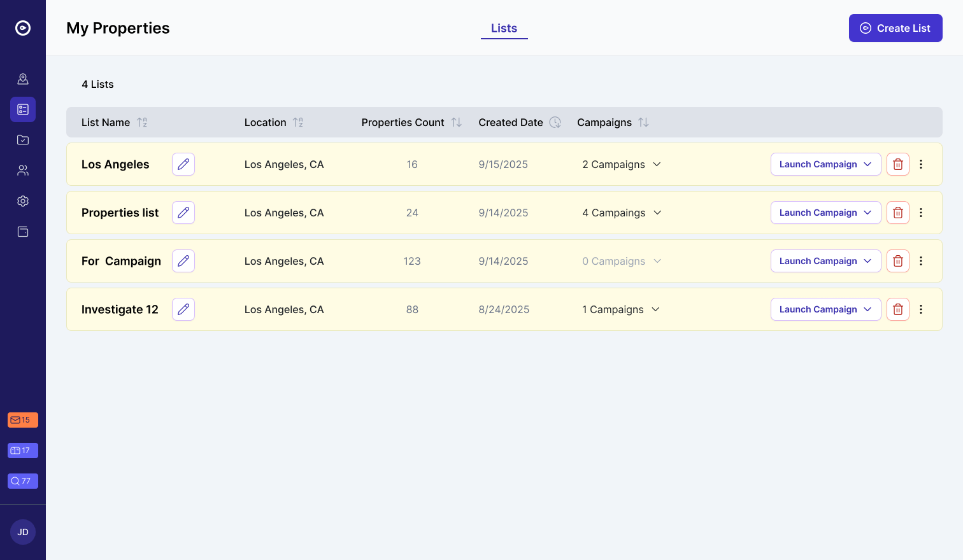
Task: Open the Launch Campaign dropdown for For Campaign
Action: (825, 261)
